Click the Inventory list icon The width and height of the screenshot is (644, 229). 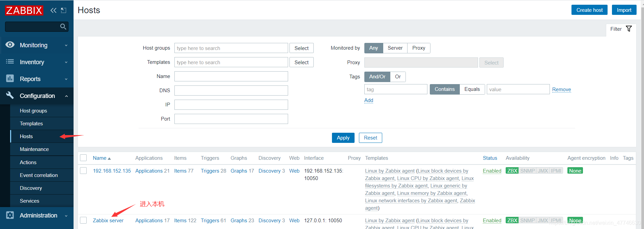(10, 61)
